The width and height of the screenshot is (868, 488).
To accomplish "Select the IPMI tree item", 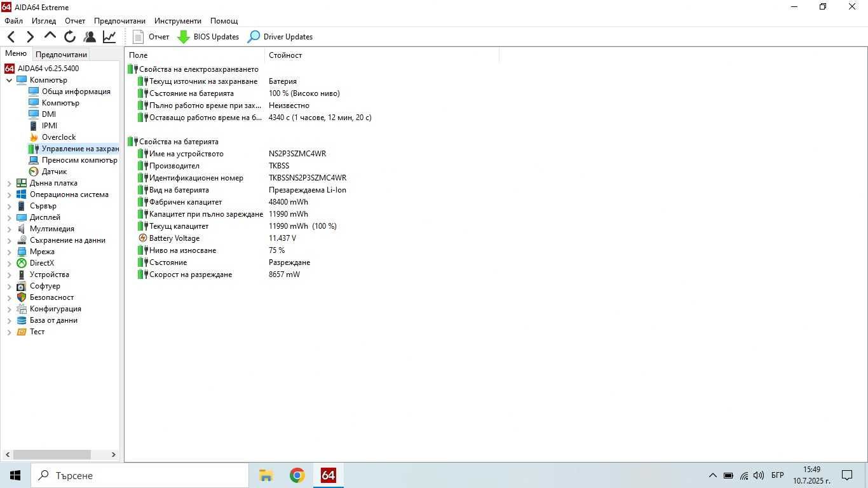I will click(43, 126).
